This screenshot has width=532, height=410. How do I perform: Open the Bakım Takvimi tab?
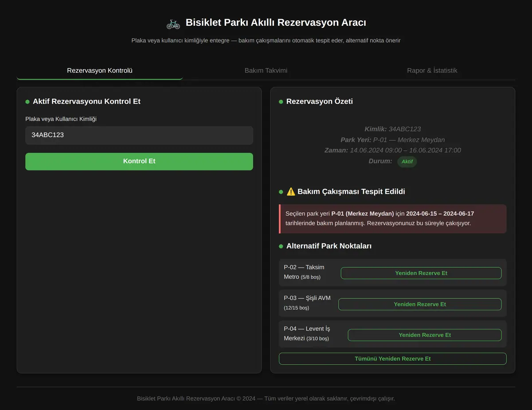266,70
